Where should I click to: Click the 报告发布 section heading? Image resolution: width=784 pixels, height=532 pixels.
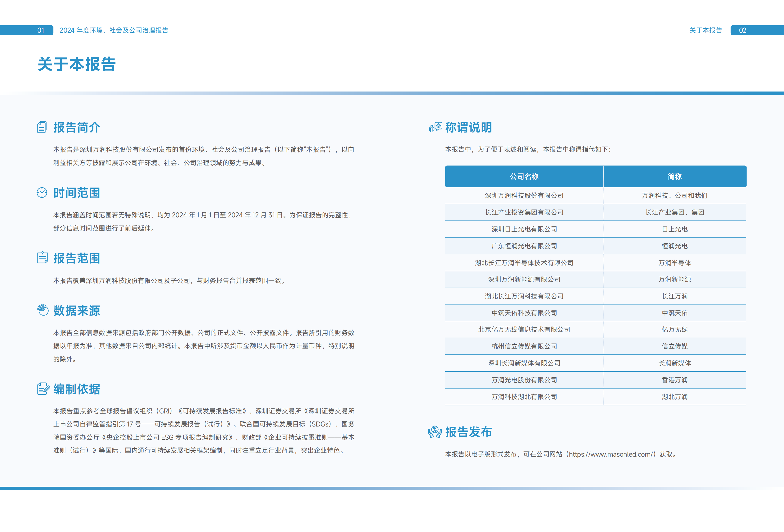click(468, 432)
